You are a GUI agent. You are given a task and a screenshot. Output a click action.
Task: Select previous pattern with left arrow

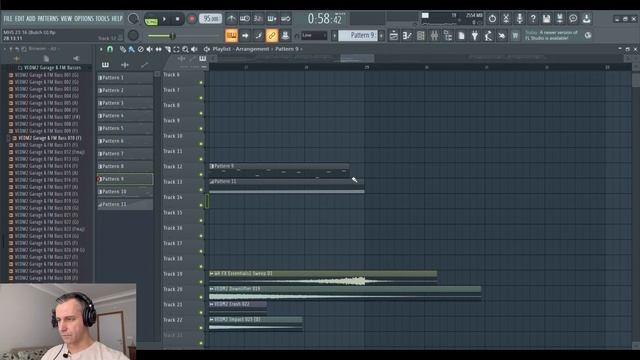click(x=334, y=36)
